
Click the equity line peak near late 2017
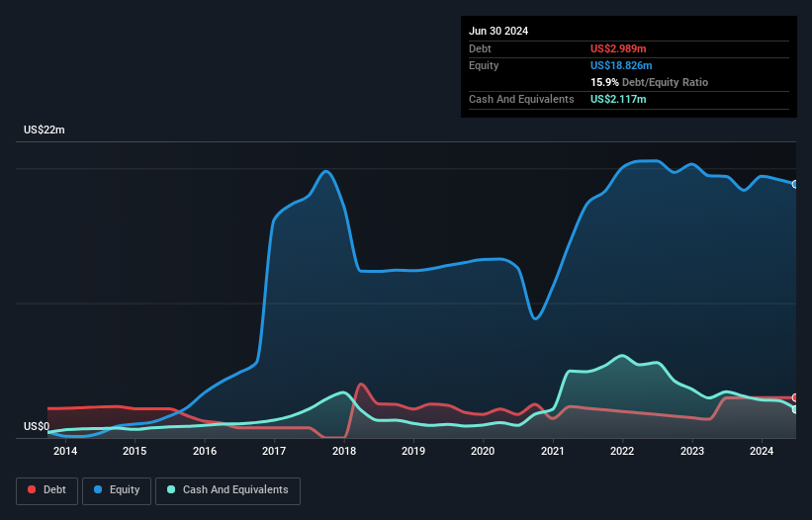coord(325,171)
